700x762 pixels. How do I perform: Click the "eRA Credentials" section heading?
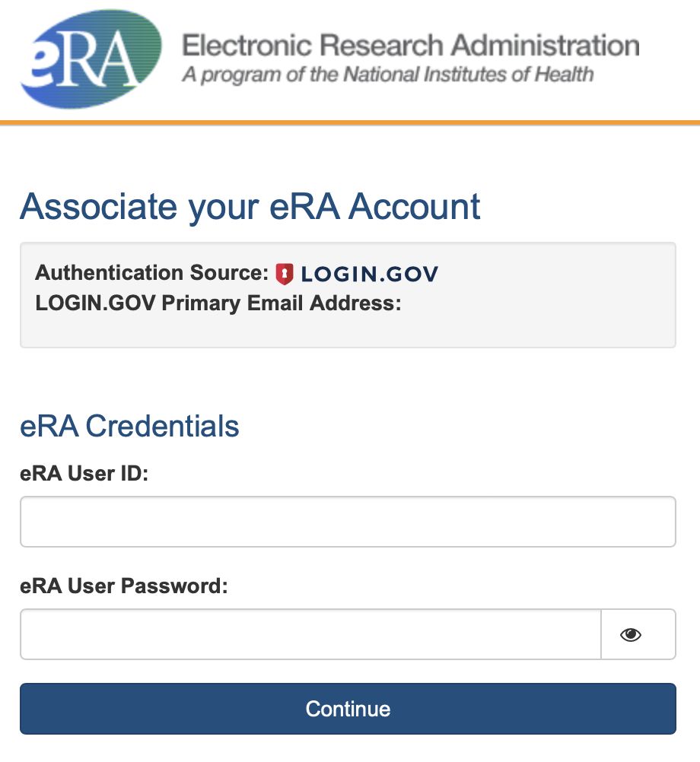point(129,427)
